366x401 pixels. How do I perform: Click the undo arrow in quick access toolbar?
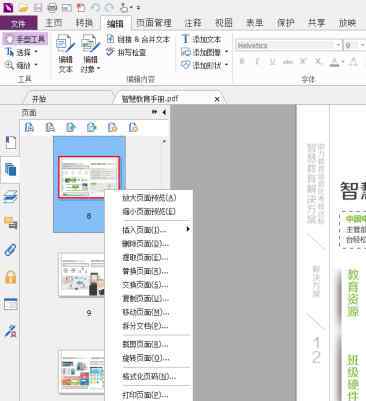tap(96, 7)
